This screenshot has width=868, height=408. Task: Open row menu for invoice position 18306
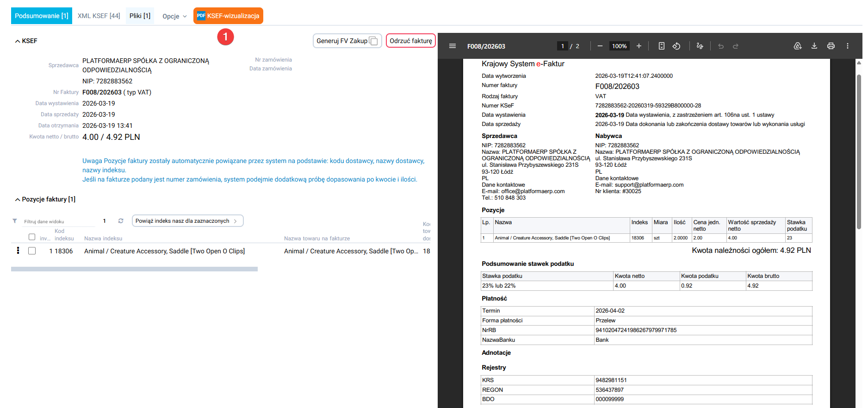(18, 251)
